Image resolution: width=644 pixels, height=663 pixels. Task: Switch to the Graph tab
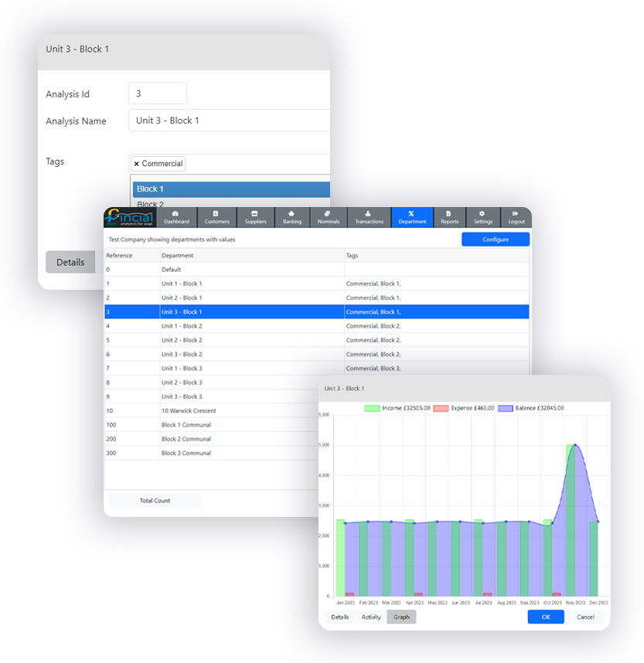401,617
